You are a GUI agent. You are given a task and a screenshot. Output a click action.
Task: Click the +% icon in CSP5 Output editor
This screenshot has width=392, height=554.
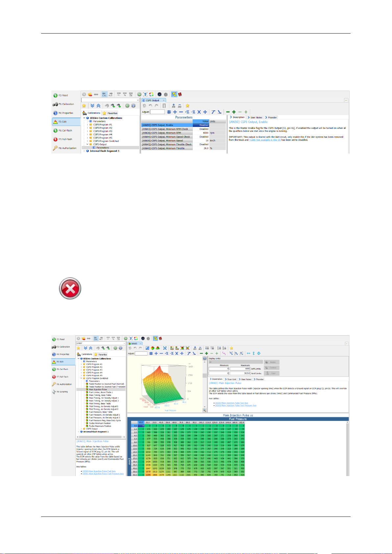pyautogui.click(x=187, y=112)
